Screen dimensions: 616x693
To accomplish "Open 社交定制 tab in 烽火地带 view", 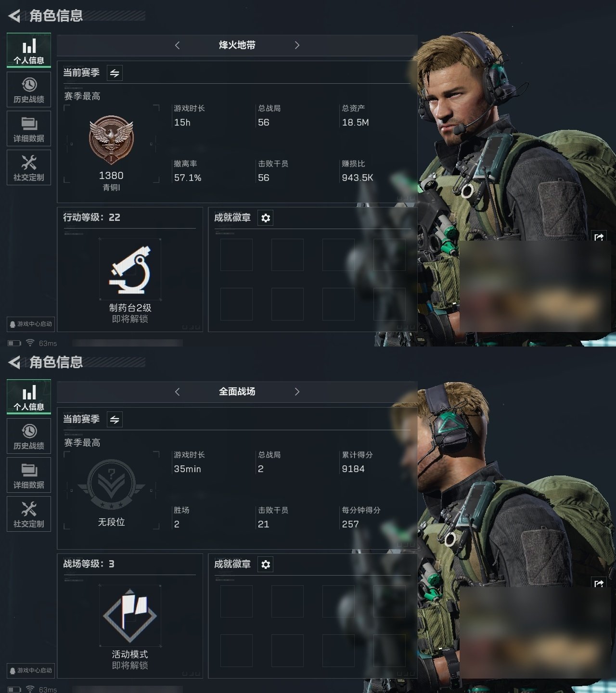I will [29, 167].
